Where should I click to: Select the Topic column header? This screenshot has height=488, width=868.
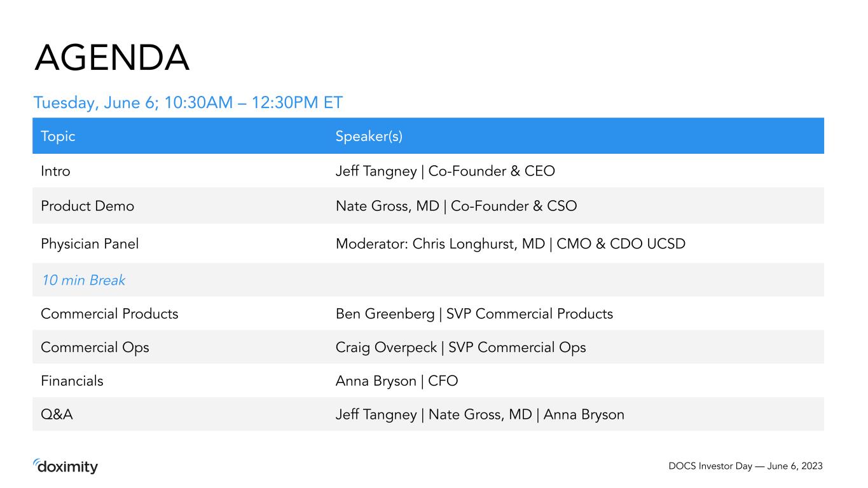(58, 137)
